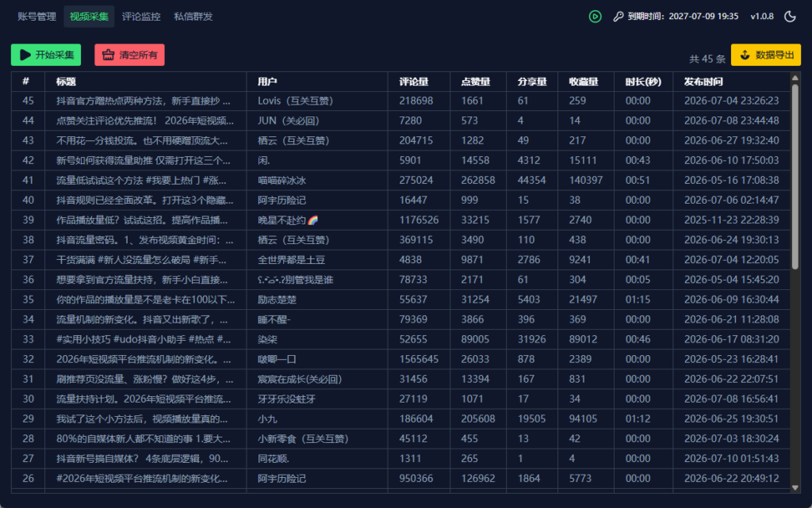
Task: Click the 发布时间 column header
Action: tap(703, 82)
